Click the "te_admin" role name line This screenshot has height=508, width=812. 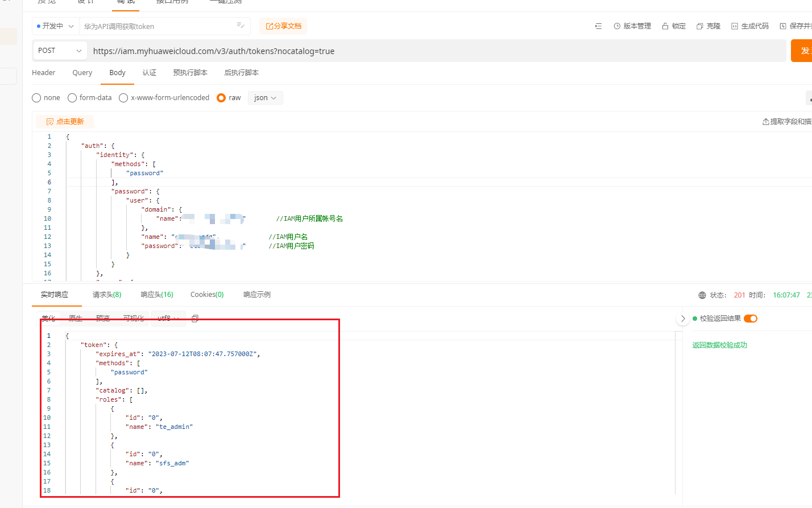(x=159, y=427)
